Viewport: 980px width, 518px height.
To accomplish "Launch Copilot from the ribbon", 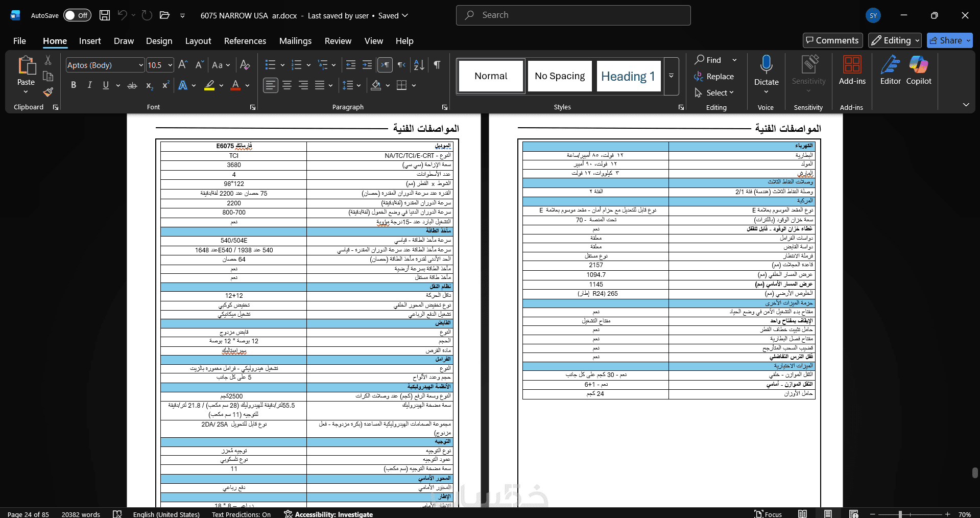I will (x=919, y=70).
